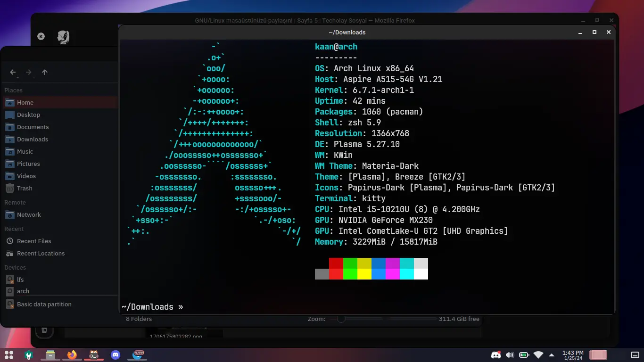The image size is (644, 362).
Task: Click the ~/Downloads prompt in the terminal
Action: [x=152, y=307]
